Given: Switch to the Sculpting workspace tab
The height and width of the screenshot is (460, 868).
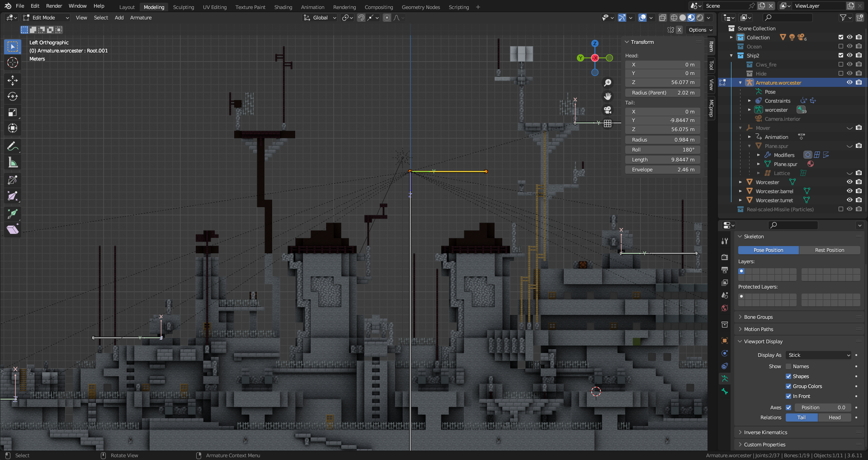Looking at the screenshot, I should (184, 7).
